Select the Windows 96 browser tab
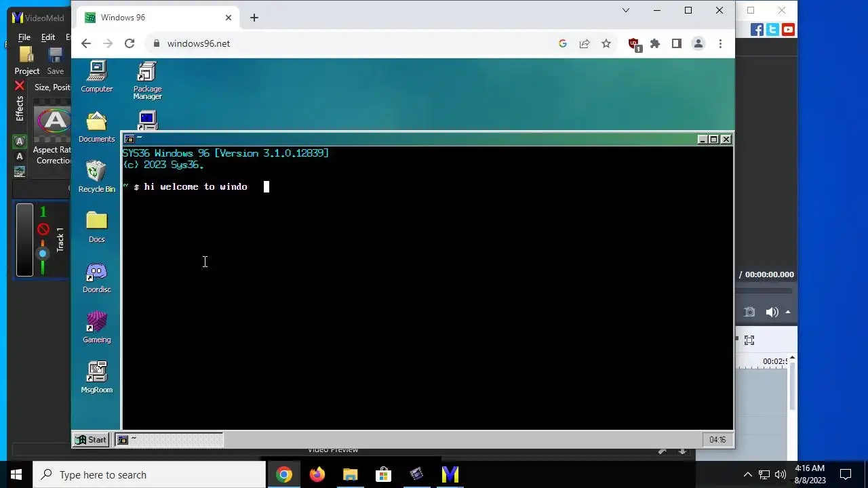 [x=159, y=18]
